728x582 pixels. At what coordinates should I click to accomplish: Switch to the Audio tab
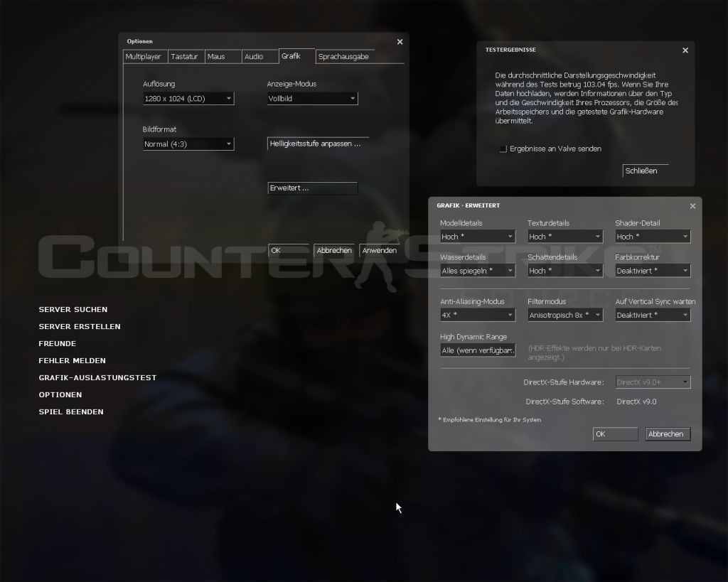260,57
